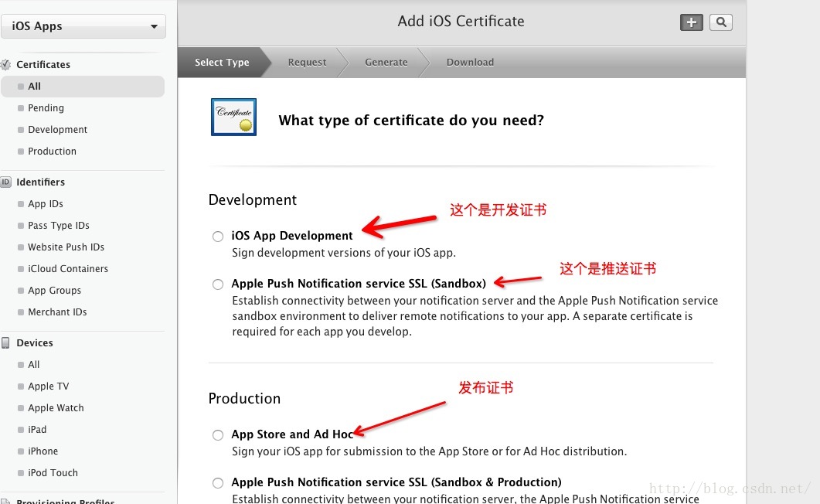The width and height of the screenshot is (820, 504).
Task: Open All under Certificates
Action: pyautogui.click(x=83, y=87)
